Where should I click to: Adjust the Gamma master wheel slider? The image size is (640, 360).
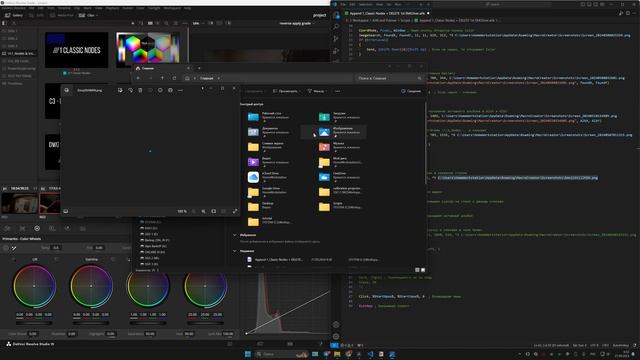click(x=91, y=323)
